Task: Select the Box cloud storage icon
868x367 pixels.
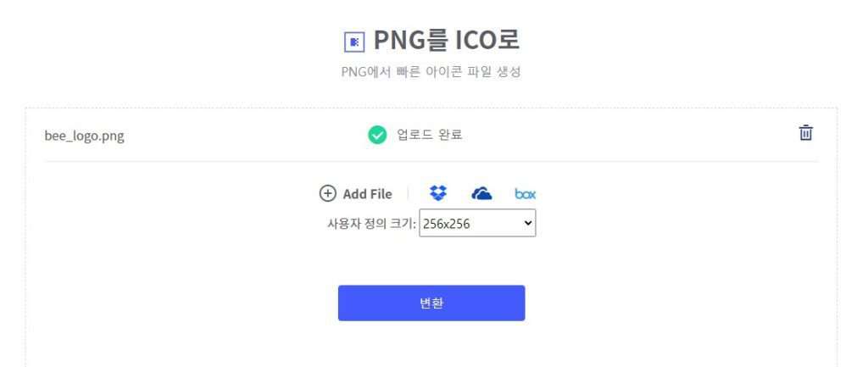Action: click(x=525, y=194)
